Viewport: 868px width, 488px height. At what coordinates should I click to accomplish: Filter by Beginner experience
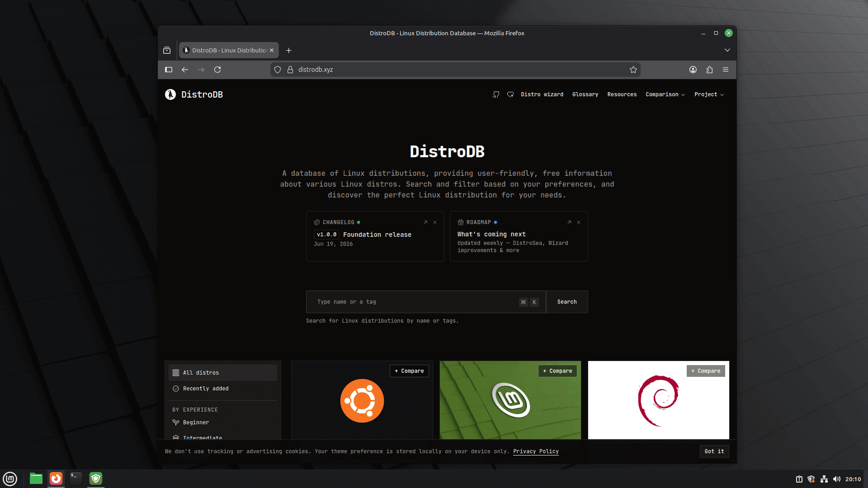point(223,422)
